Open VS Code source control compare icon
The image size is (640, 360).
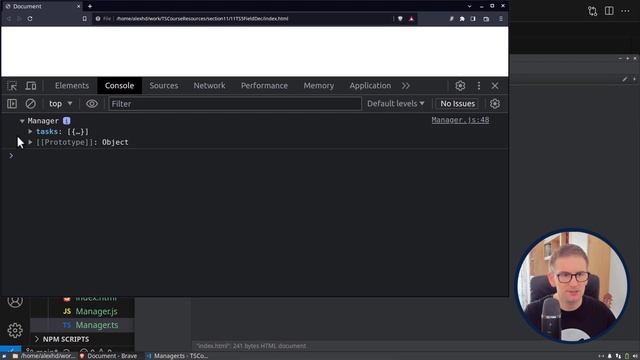pos(592,11)
